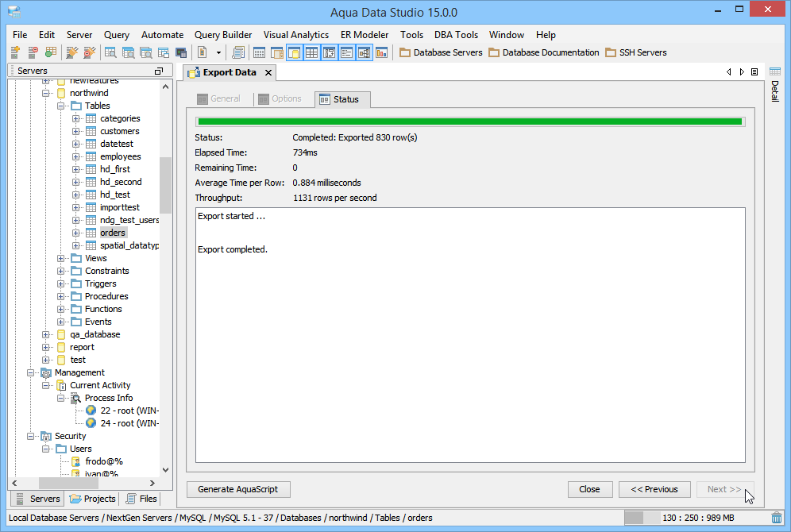Click Generate AquaScript button
The width and height of the screenshot is (791, 532).
tap(238, 489)
